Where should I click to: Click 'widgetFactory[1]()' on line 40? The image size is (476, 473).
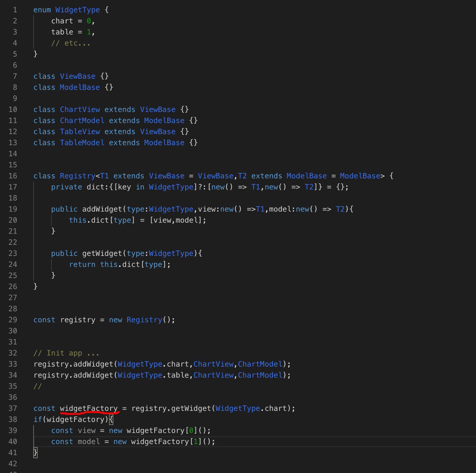coord(171,442)
